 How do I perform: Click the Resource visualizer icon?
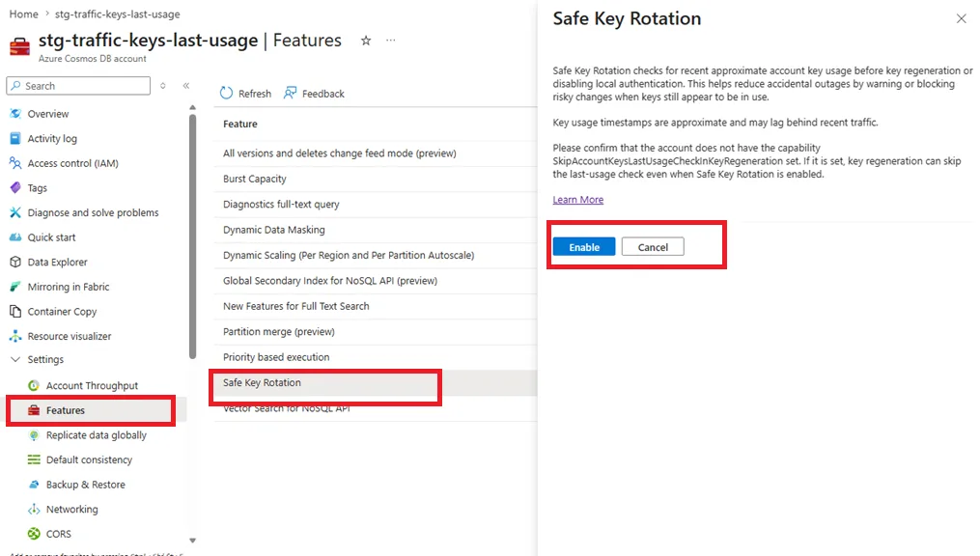tap(15, 336)
